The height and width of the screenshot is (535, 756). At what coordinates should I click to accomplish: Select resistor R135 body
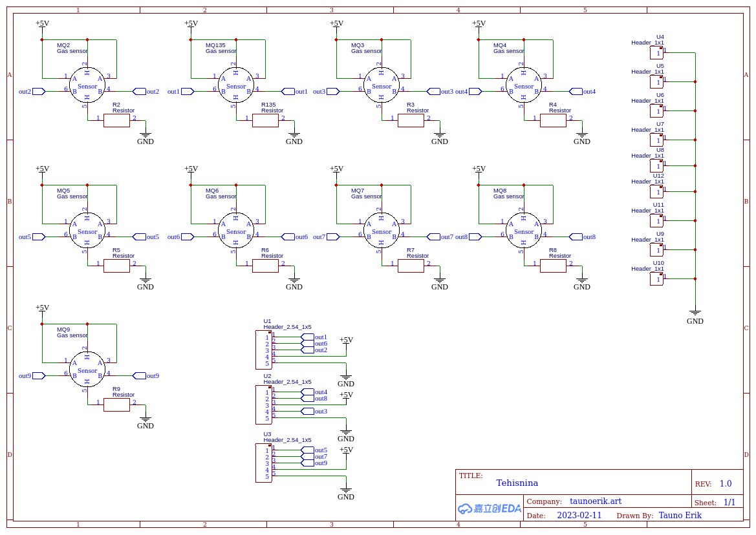click(265, 121)
